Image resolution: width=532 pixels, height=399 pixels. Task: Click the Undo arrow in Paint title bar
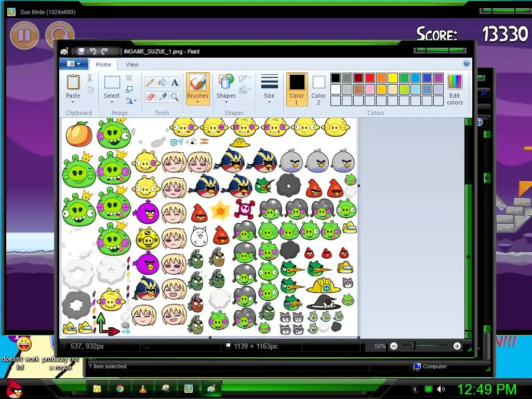click(92, 51)
